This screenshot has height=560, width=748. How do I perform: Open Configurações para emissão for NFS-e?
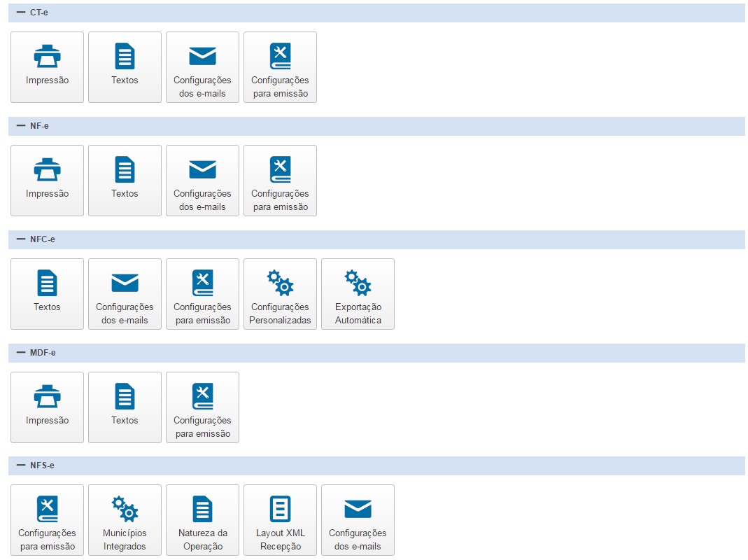[47, 520]
